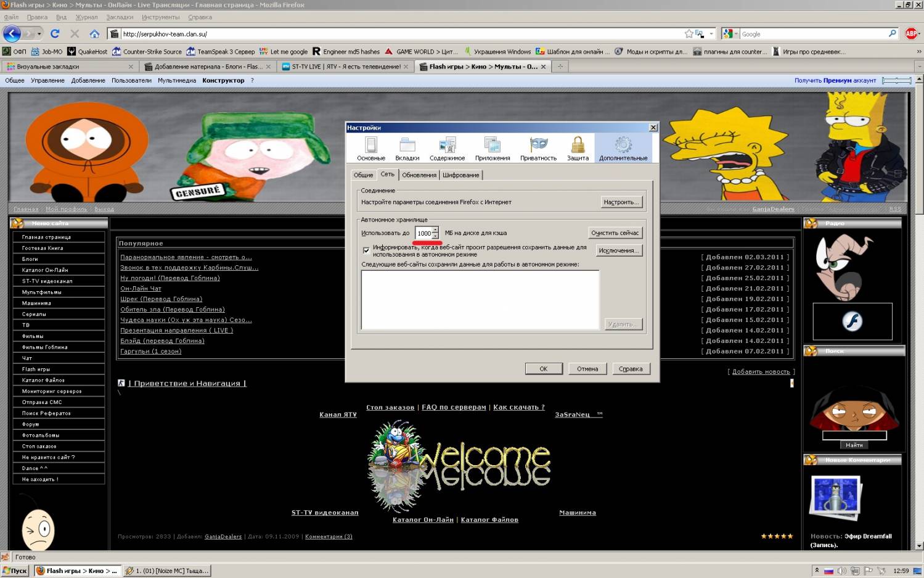Select the Noize MC taskbar item
Screen dimensions: 924x578
coord(167,571)
